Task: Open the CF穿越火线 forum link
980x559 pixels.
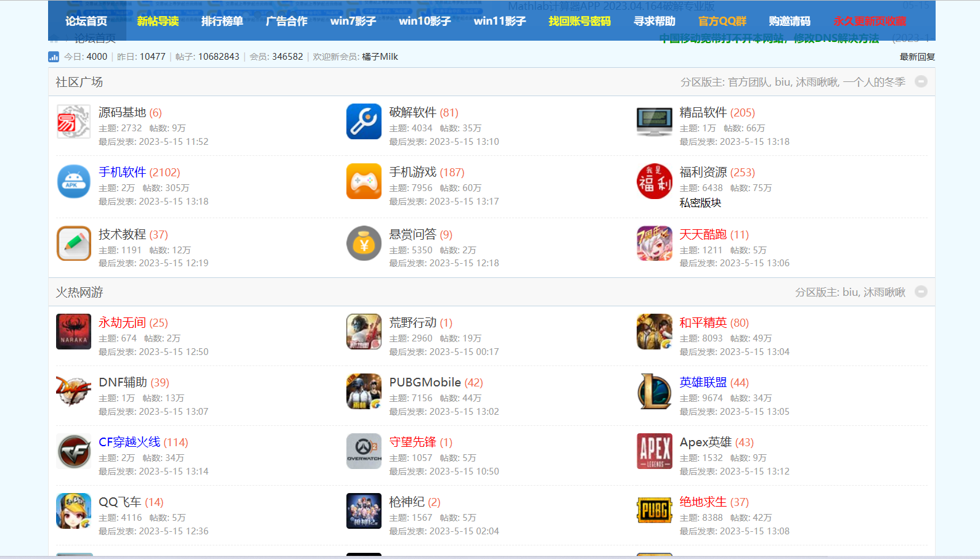Action: click(x=129, y=442)
